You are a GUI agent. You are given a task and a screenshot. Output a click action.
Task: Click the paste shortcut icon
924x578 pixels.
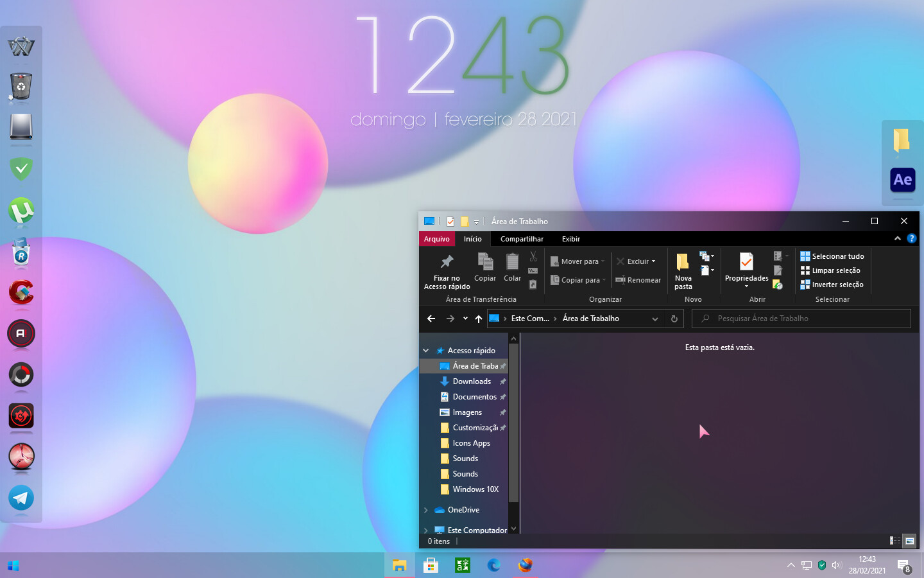tap(533, 285)
